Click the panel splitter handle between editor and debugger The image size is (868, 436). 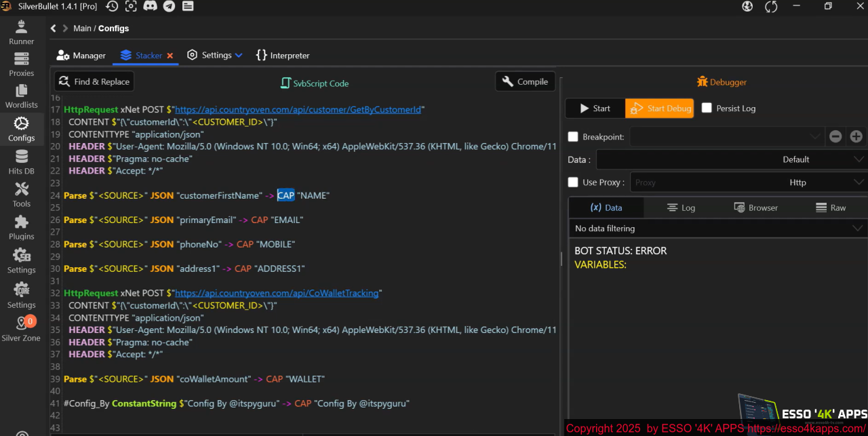pyautogui.click(x=561, y=258)
